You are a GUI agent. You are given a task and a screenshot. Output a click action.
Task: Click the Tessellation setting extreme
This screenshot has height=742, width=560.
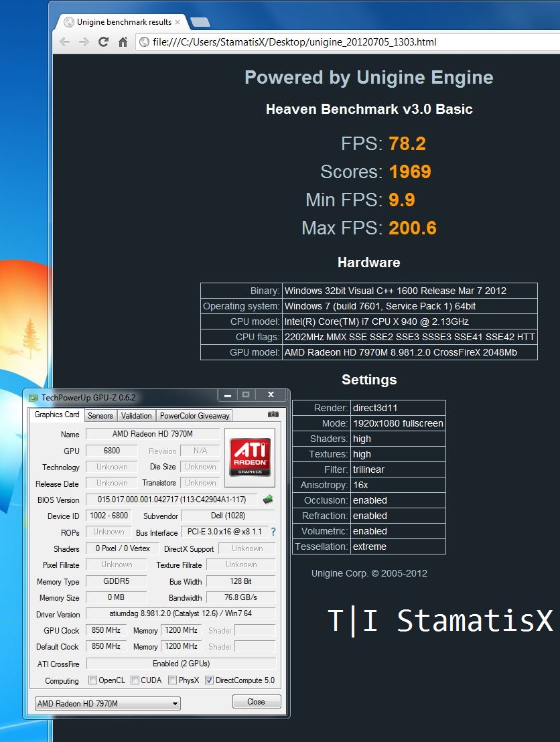click(x=398, y=546)
